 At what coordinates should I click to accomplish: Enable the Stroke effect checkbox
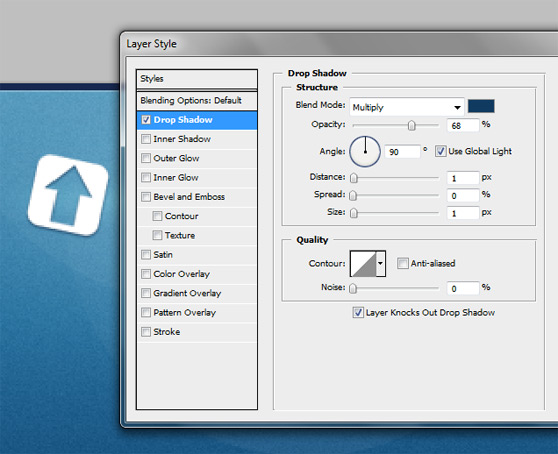(146, 332)
